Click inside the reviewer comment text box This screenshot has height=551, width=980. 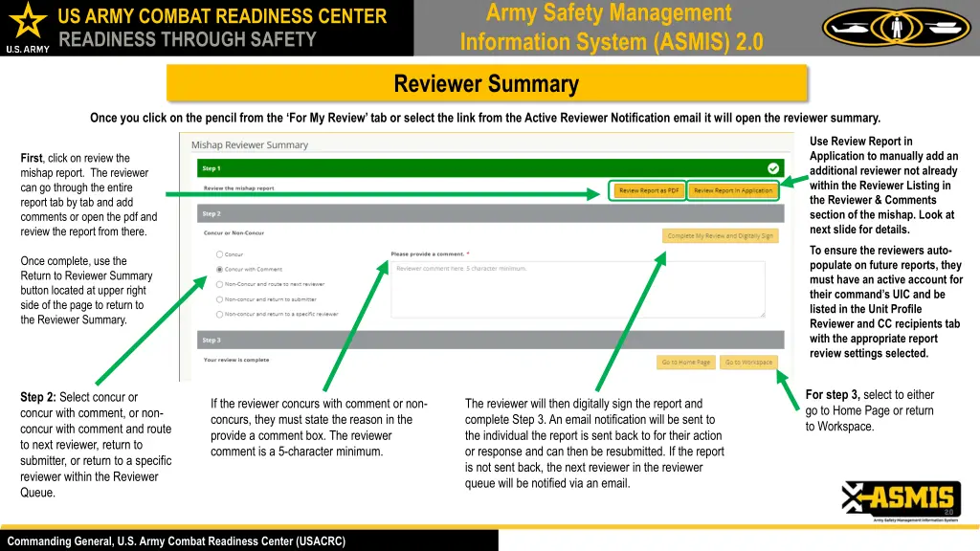(575, 289)
